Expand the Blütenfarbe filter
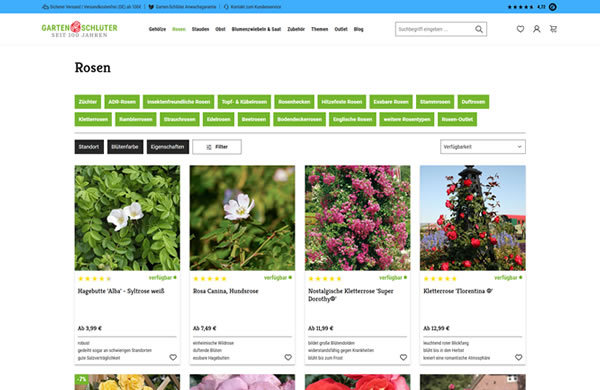This screenshot has height=390, width=600. 125,147
